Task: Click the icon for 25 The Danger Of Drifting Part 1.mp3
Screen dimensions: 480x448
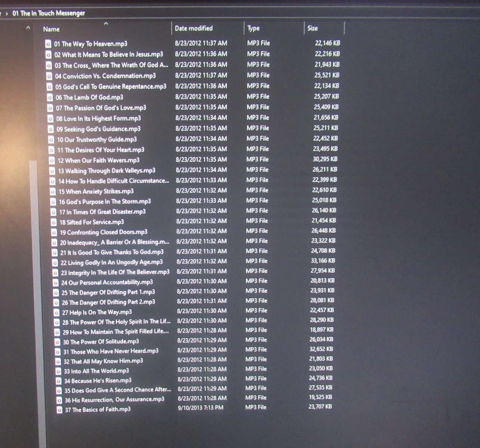Action: 56,293
